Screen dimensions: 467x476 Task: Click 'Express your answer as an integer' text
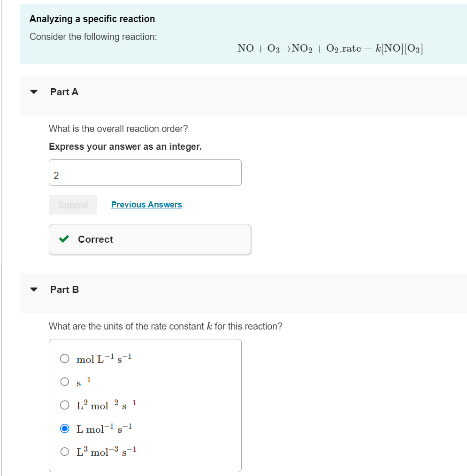point(125,147)
